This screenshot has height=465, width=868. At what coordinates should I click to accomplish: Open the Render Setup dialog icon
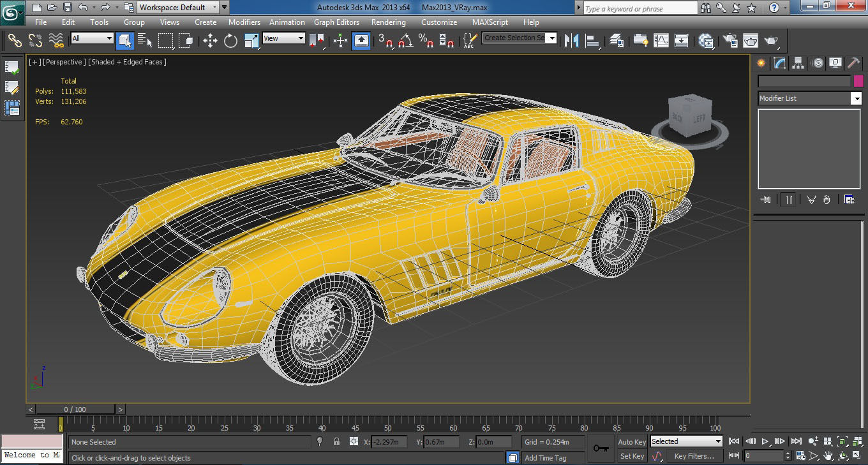pyautogui.click(x=730, y=41)
